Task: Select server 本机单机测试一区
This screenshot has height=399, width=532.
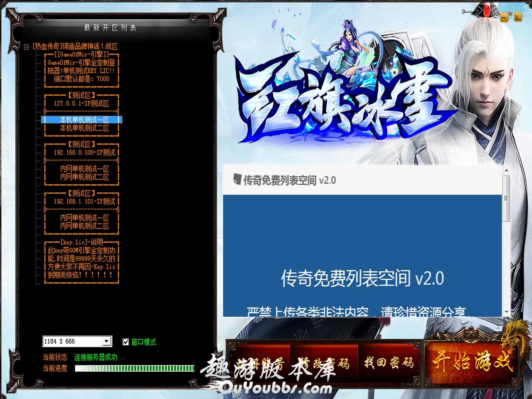Action: [x=82, y=120]
